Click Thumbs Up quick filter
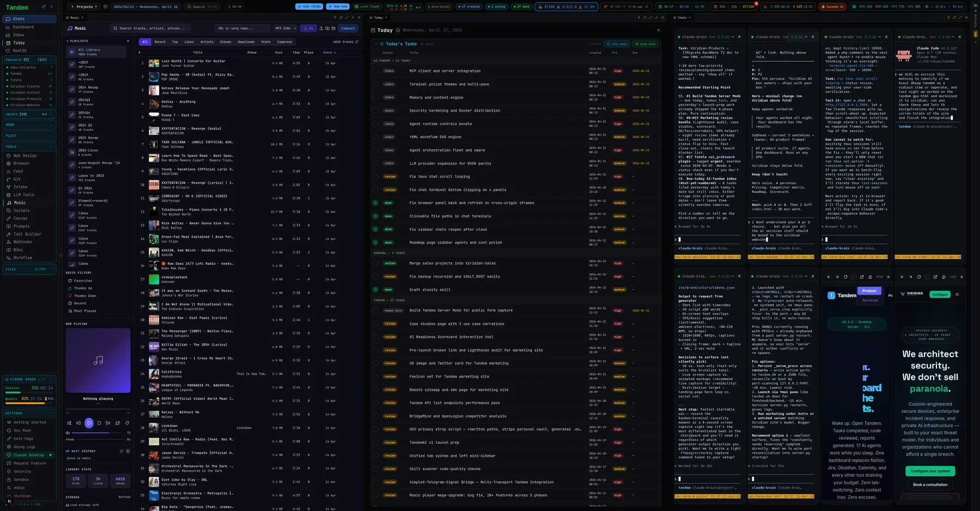Viewport: 980px width, 511px height. 83,288
